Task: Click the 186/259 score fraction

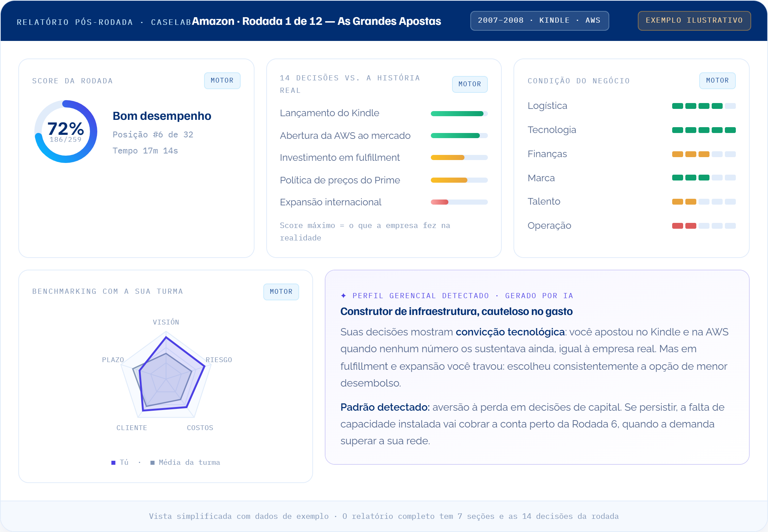Action: (x=66, y=140)
